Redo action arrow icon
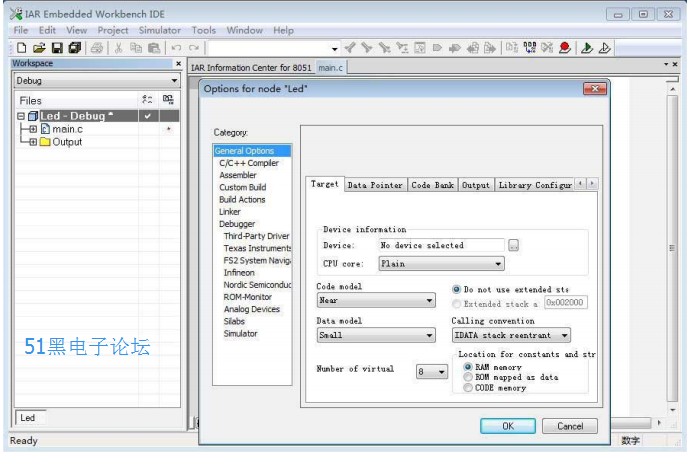Image resolution: width=687 pixels, height=452 pixels. pos(194,48)
